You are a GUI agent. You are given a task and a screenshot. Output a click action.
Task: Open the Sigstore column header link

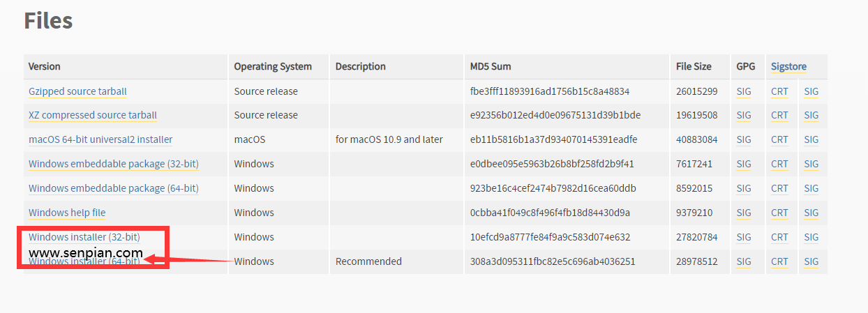[788, 67]
